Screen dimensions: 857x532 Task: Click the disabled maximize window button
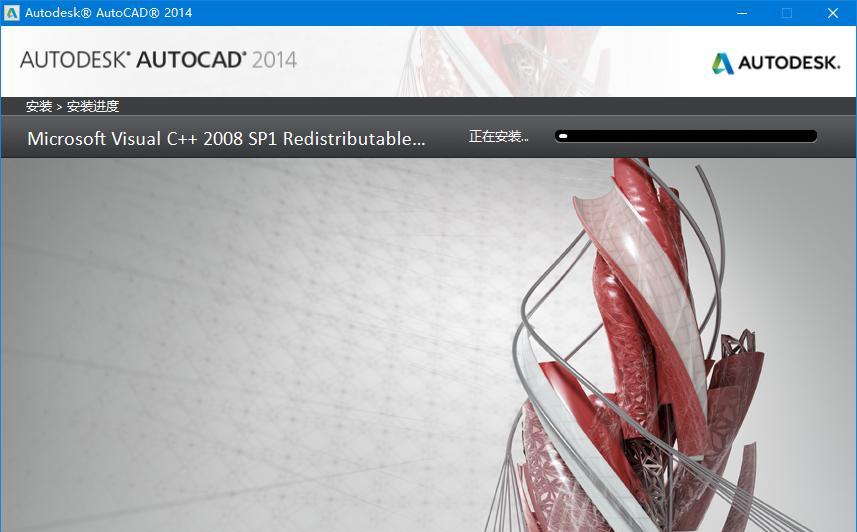point(787,13)
